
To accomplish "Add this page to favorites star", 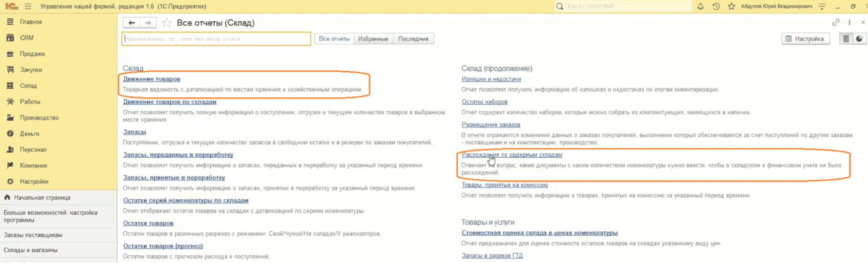I will point(167,23).
